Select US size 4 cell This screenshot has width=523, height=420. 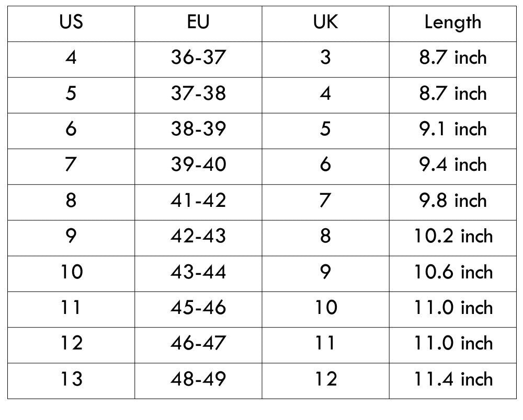tap(71, 60)
